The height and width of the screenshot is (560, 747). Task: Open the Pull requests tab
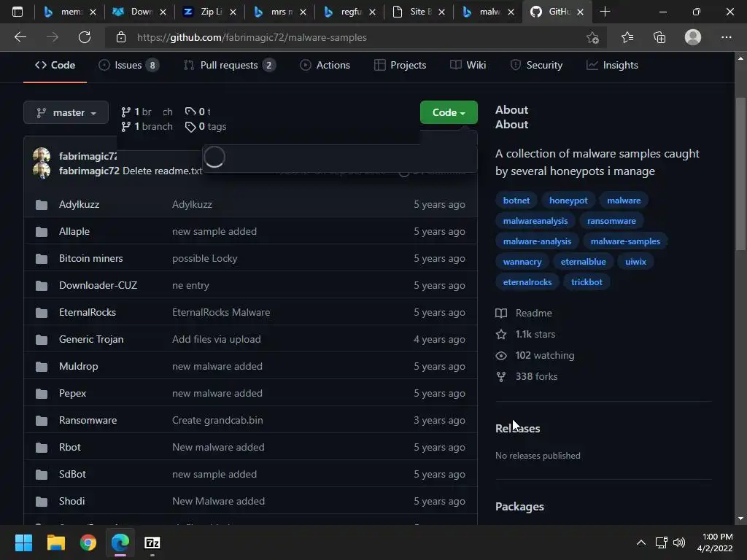pos(229,65)
